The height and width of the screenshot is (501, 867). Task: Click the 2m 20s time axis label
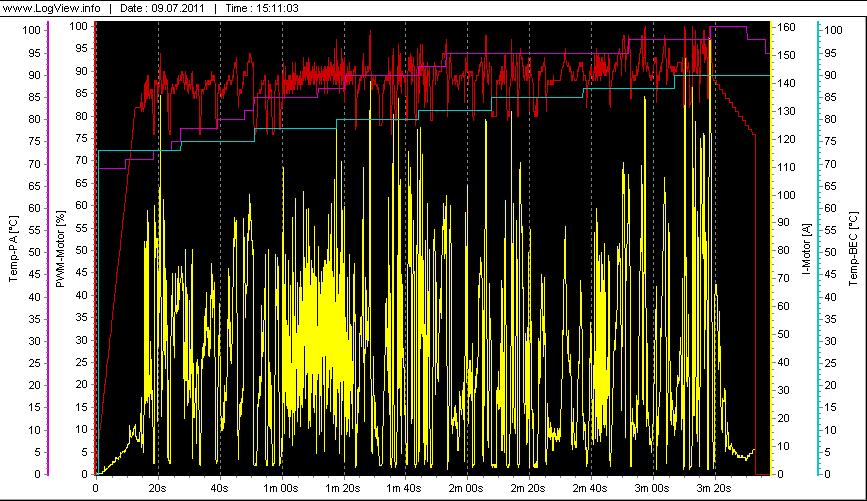tap(527, 488)
